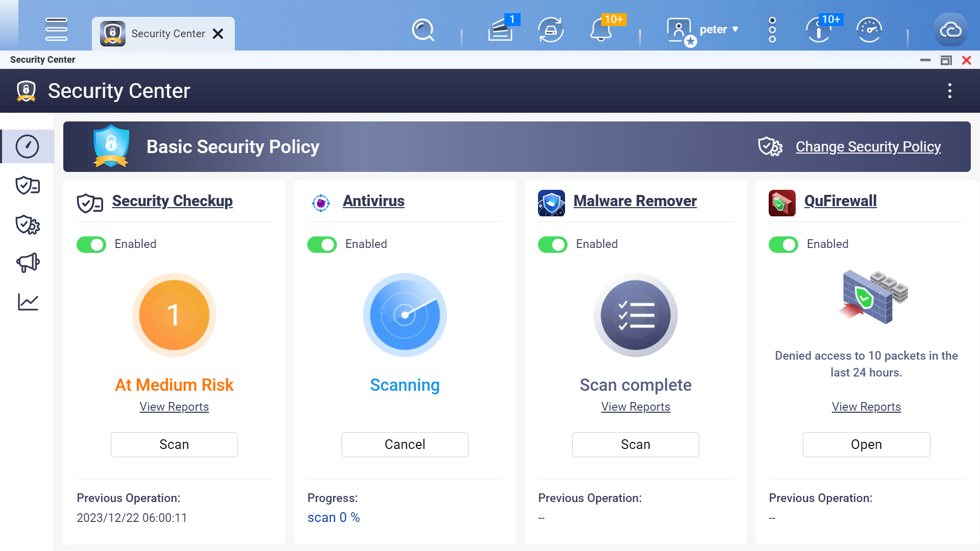Open the notifications bell in the top bar
The width and height of the screenshot is (980, 551).
[602, 30]
